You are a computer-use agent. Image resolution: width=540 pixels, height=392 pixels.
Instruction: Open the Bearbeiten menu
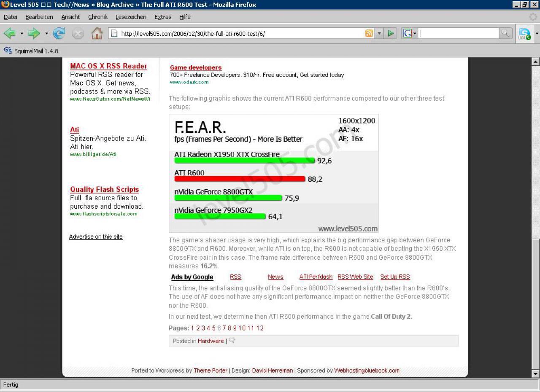pos(39,17)
